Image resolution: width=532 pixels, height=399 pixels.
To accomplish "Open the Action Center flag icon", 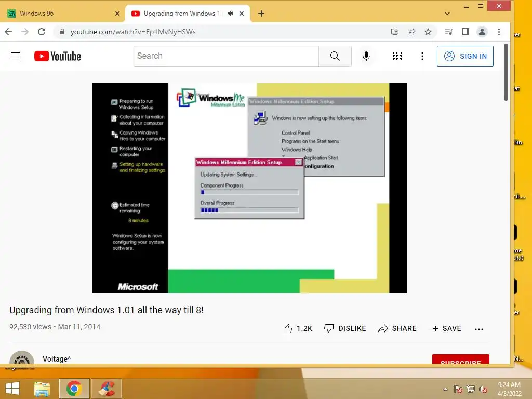I will coord(458,389).
